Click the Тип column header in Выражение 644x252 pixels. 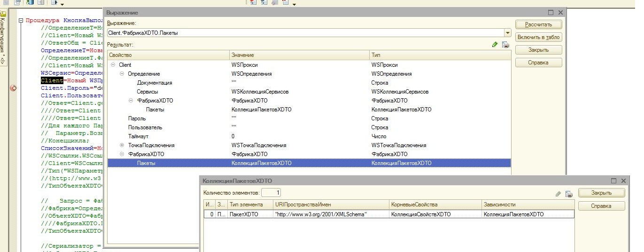click(440, 55)
